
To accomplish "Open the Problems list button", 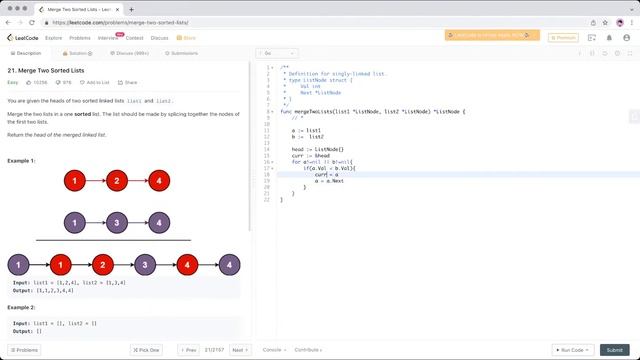I will coord(24,350).
